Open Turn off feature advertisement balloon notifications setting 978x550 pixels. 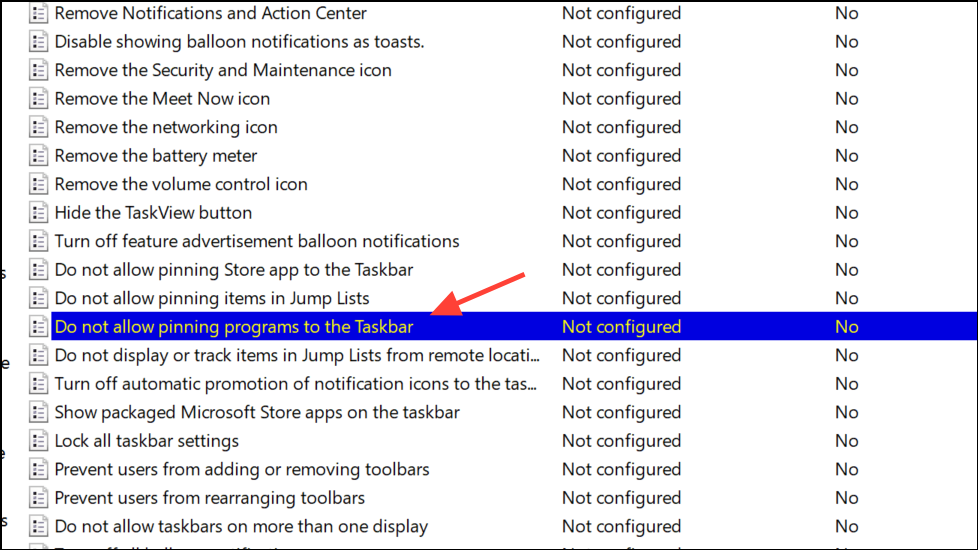coord(256,241)
